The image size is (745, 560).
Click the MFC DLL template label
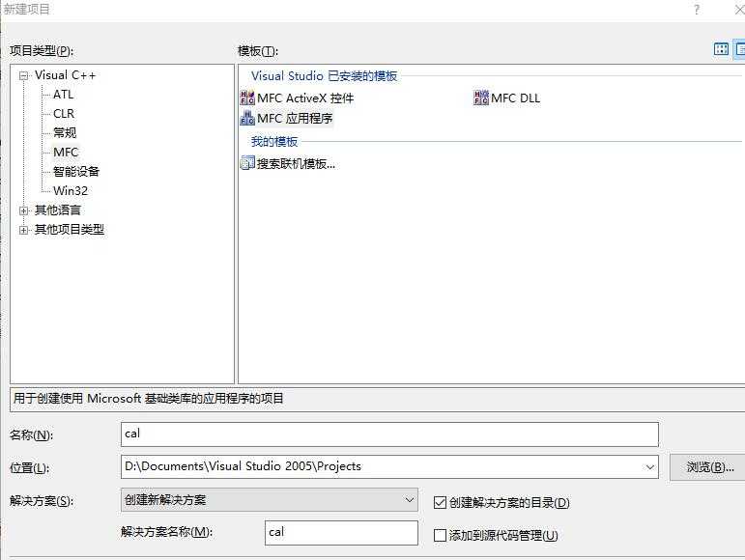516,98
